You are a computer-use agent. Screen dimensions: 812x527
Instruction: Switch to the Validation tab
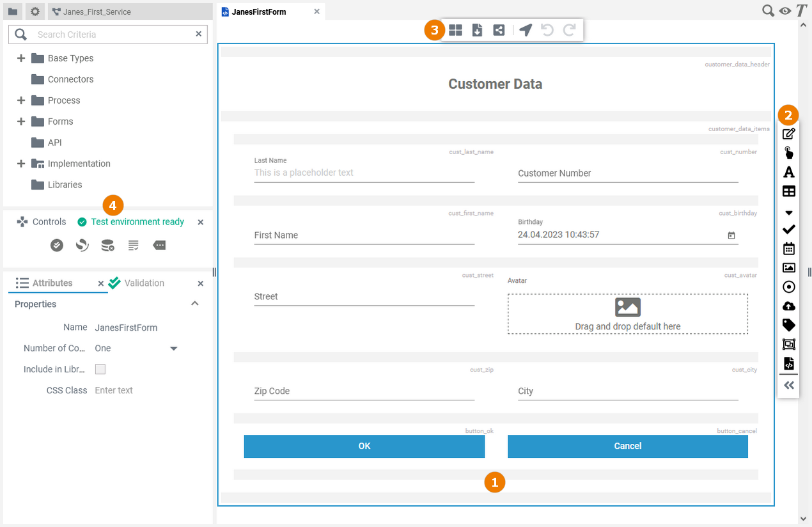click(x=144, y=283)
